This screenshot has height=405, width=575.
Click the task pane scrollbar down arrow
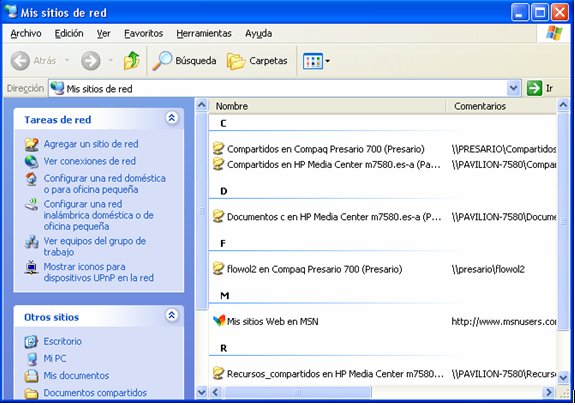(x=201, y=392)
